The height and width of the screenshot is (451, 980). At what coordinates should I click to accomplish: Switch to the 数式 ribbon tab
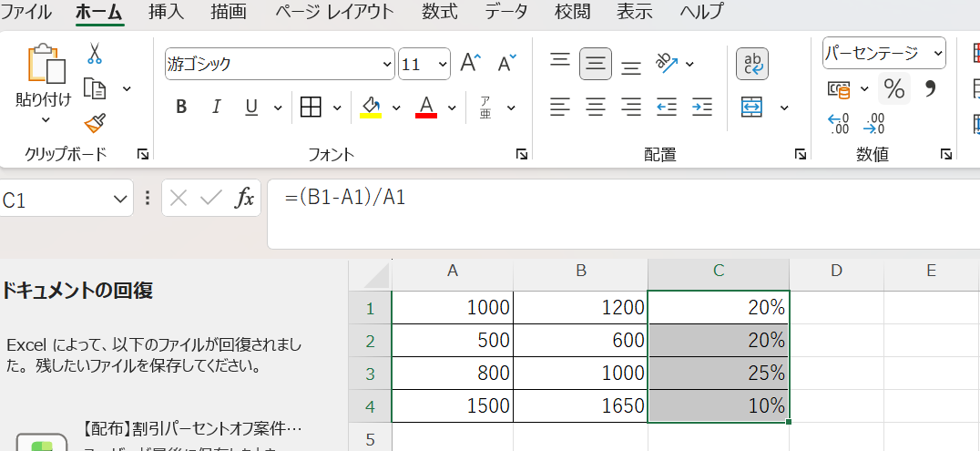pos(440,12)
